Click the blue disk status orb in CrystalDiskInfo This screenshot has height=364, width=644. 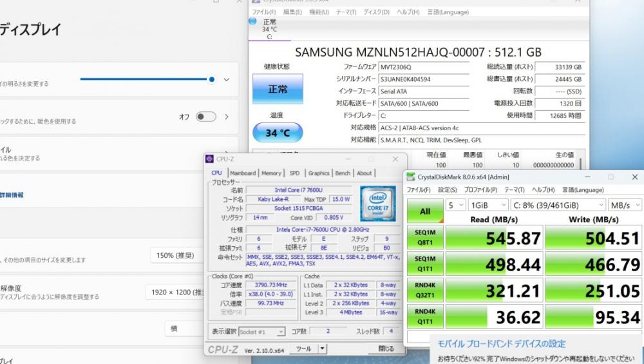(252, 21)
